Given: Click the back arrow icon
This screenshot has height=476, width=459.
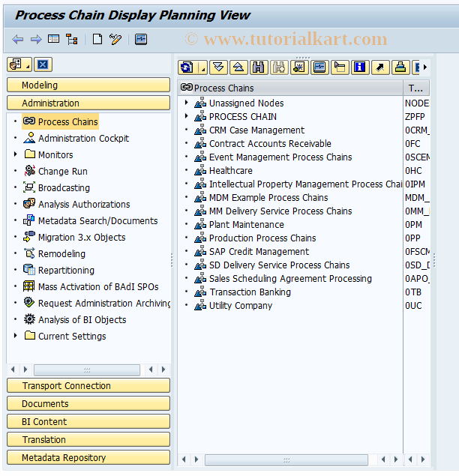Looking at the screenshot, I should click(x=17, y=40).
